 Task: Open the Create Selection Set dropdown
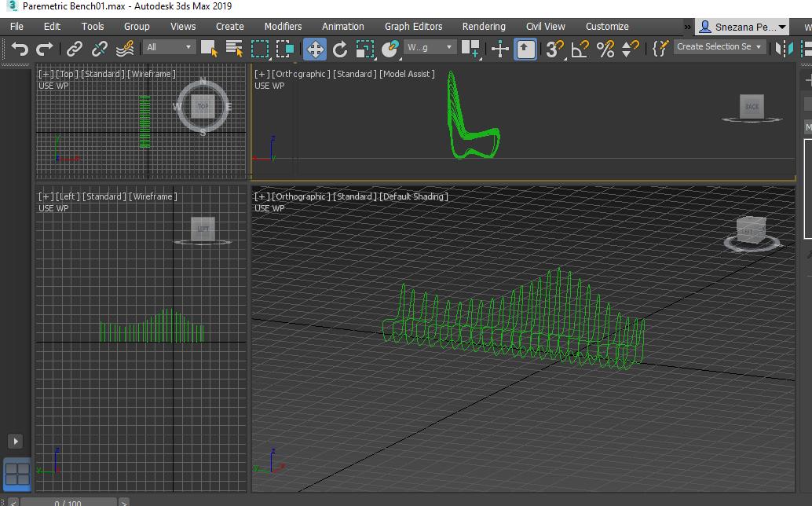click(720, 46)
